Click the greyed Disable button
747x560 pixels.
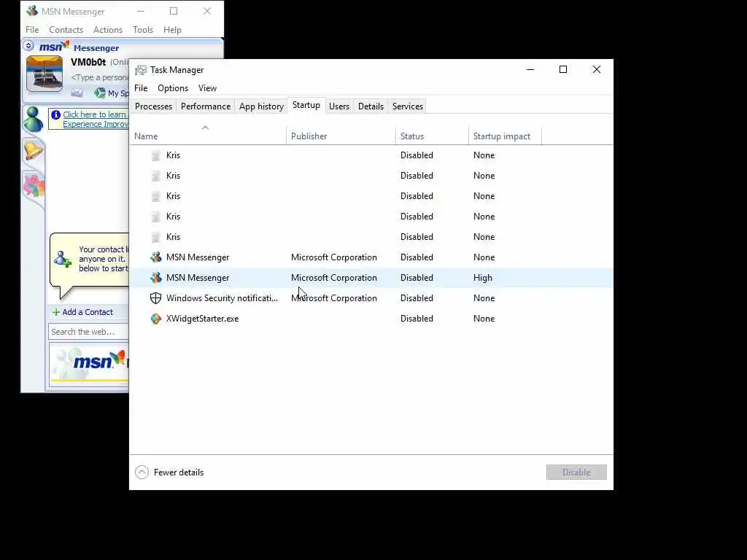576,472
